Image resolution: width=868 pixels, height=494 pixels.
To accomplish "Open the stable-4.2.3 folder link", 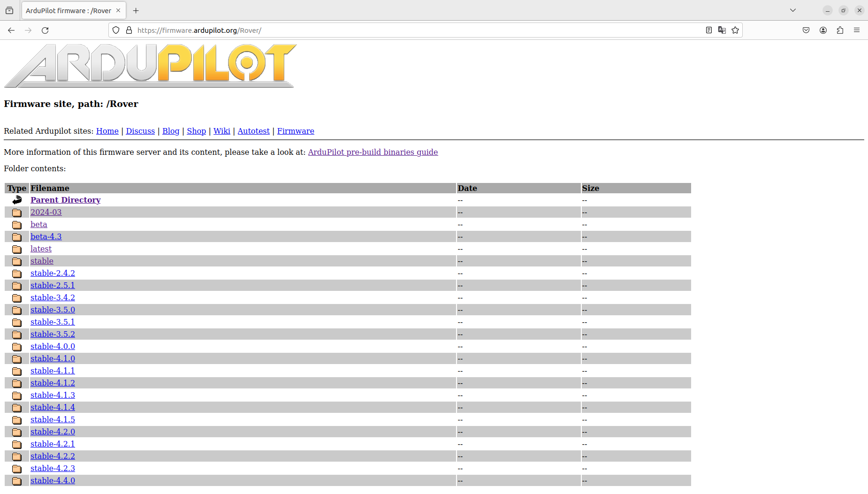I will point(53,468).
